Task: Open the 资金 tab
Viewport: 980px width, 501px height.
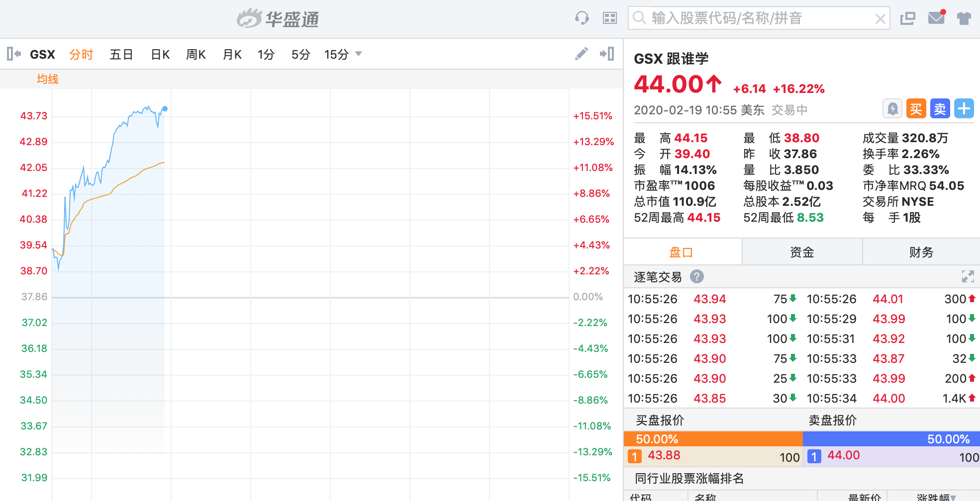Action: 802,252
